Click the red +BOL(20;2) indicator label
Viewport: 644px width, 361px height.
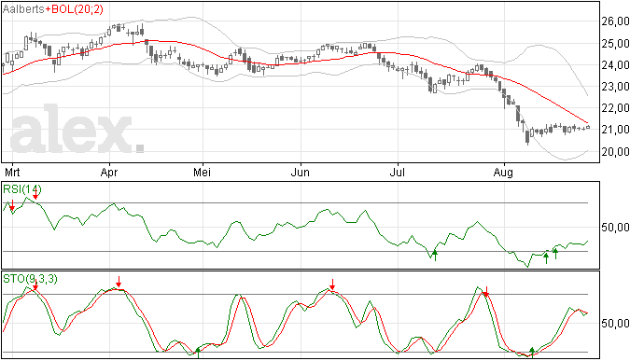pyautogui.click(x=75, y=9)
